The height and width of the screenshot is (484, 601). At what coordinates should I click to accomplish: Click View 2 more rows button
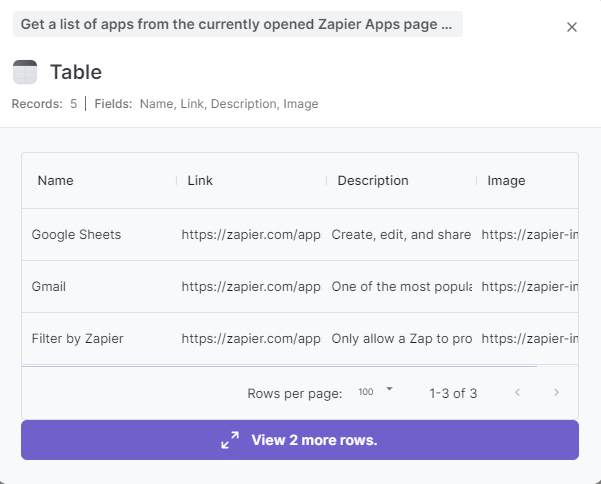300,440
